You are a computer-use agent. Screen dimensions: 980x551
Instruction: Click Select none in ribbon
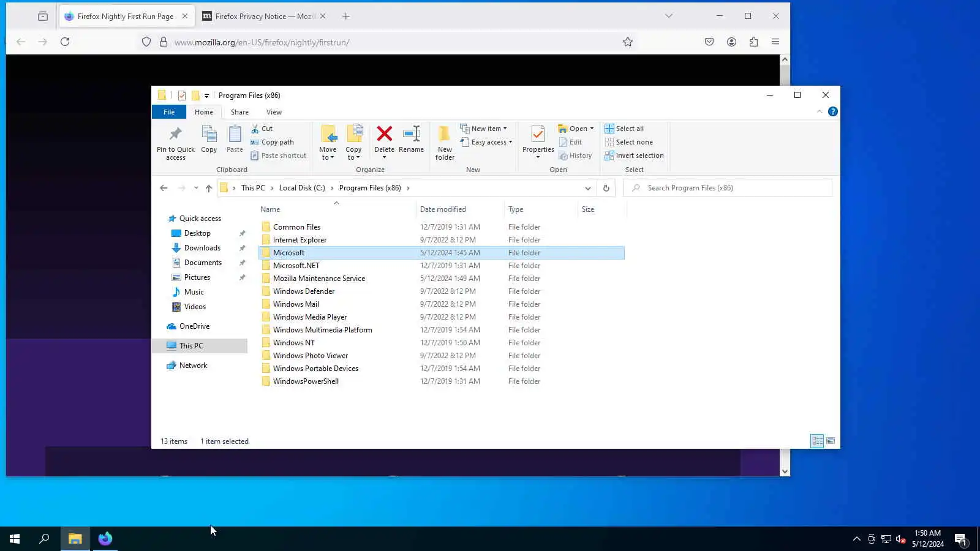pos(628,142)
